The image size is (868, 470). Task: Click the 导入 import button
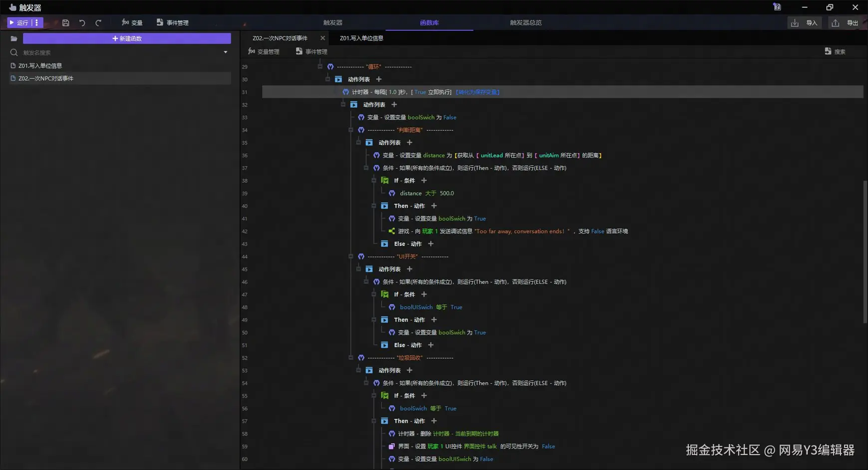[x=805, y=23]
